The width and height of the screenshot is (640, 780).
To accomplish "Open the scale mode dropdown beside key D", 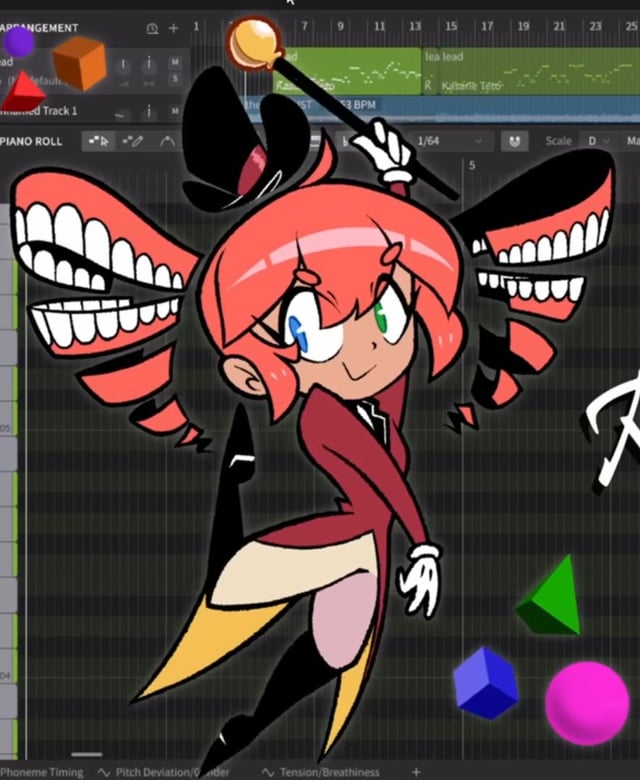I will pos(632,141).
